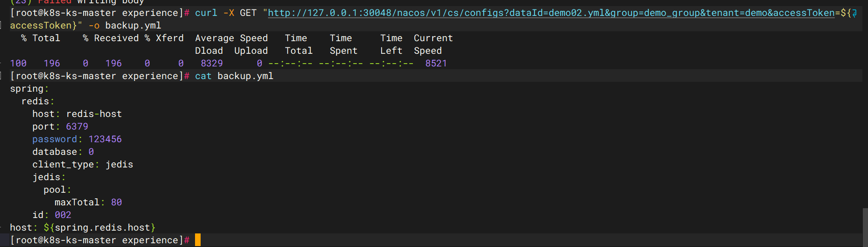This screenshot has width=868, height=247.
Task: Click the ${spring.redis.host} placeholder
Action: click(x=100, y=228)
